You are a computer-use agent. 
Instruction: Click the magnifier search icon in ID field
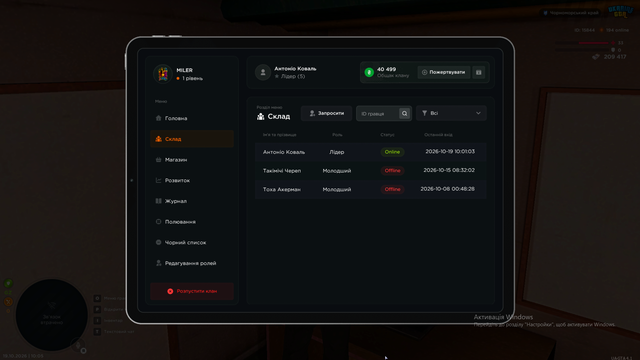tap(404, 113)
